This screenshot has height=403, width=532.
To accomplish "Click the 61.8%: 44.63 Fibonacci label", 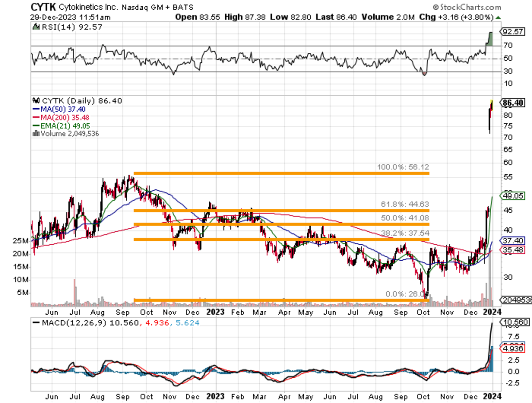I will (404, 204).
